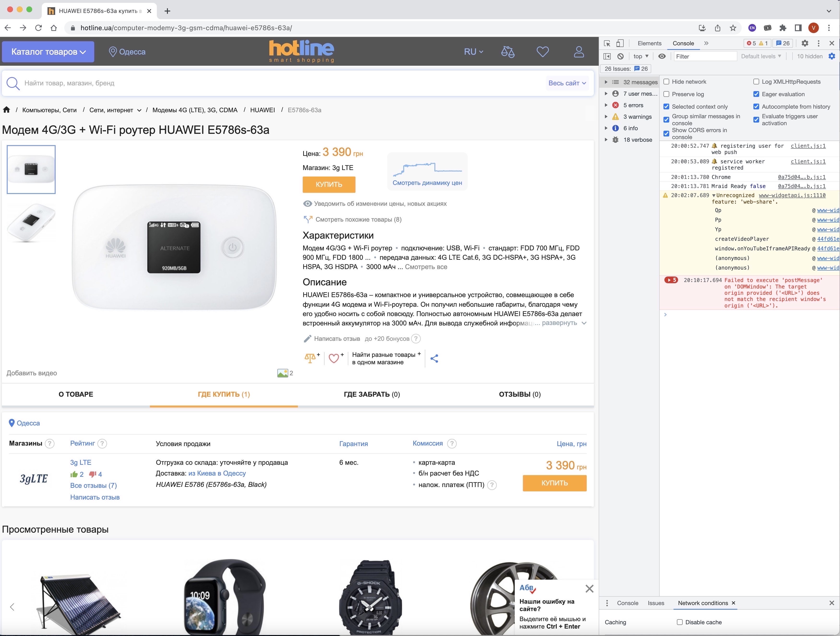The image size is (840, 636).
Task: Clear the console with the ban icon
Action: click(x=621, y=56)
